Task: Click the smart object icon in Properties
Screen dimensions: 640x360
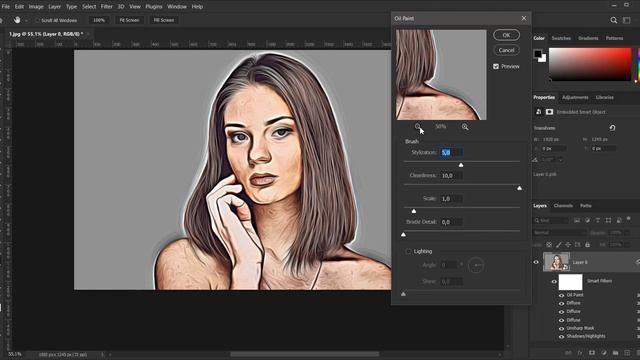Action: tap(538, 111)
